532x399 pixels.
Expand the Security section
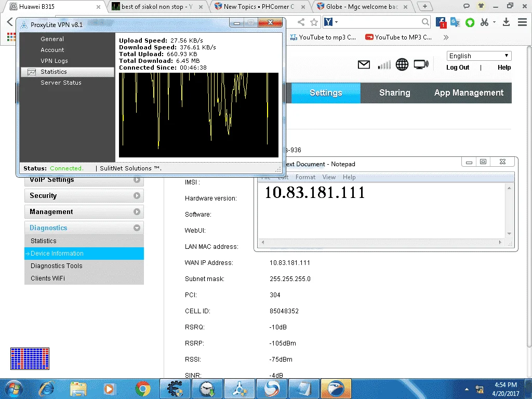coord(84,196)
